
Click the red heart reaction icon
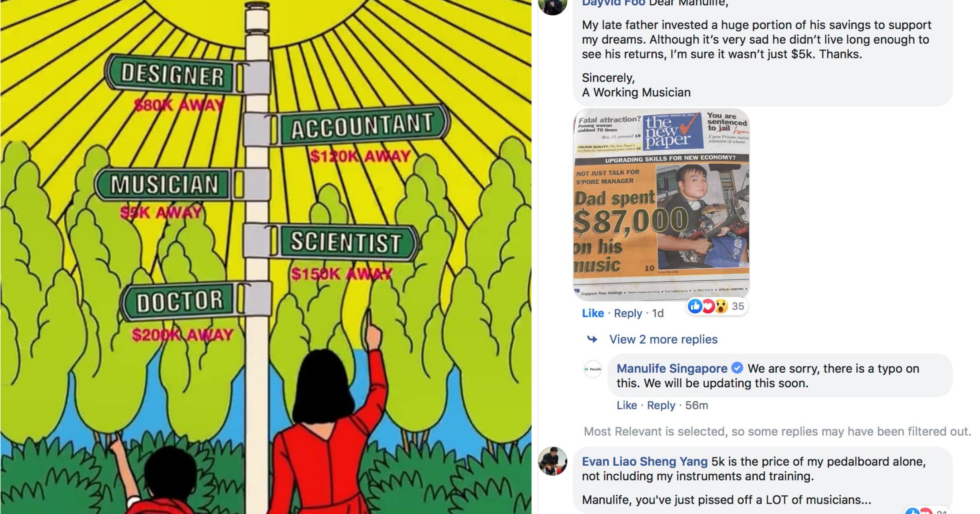tap(708, 306)
